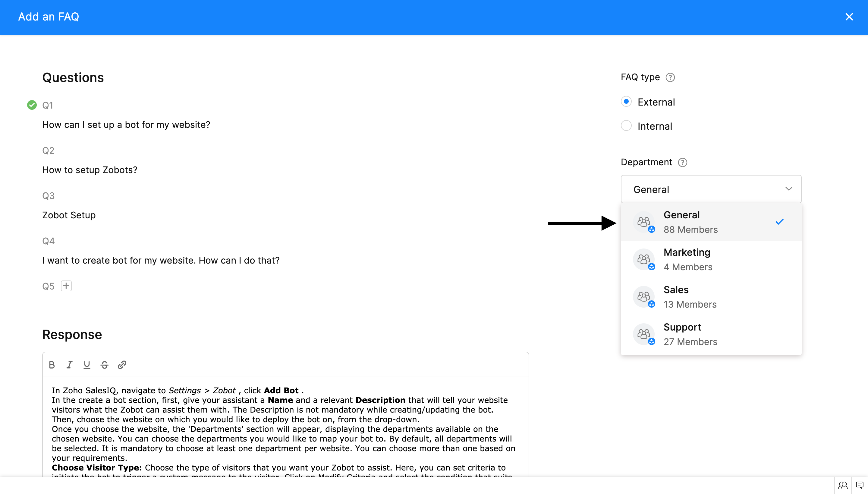This screenshot has height=494, width=868.
Task: Apply strikethrough to response text
Action: coord(104,365)
